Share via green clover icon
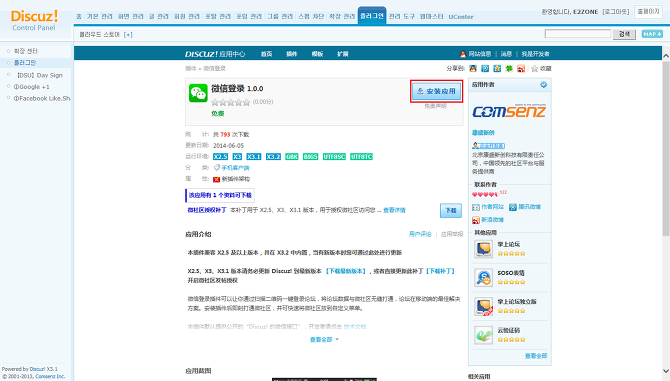This screenshot has height=381, width=670. coord(509,68)
